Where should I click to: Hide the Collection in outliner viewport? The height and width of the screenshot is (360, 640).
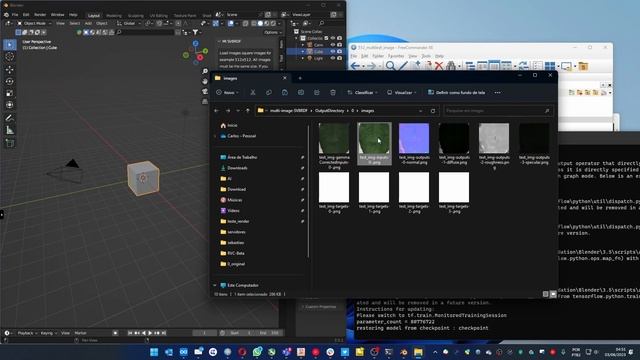point(333,38)
